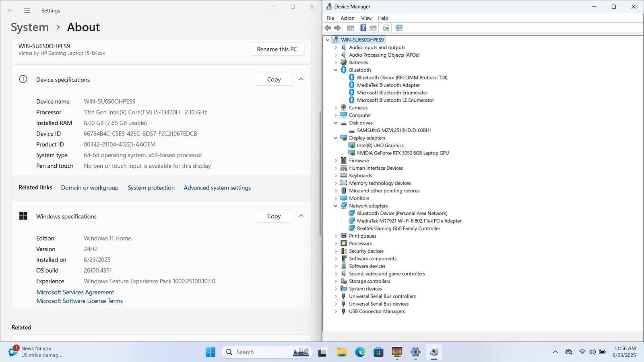
Task: Open Settings hamburger navigation menu
Action: 27,11
